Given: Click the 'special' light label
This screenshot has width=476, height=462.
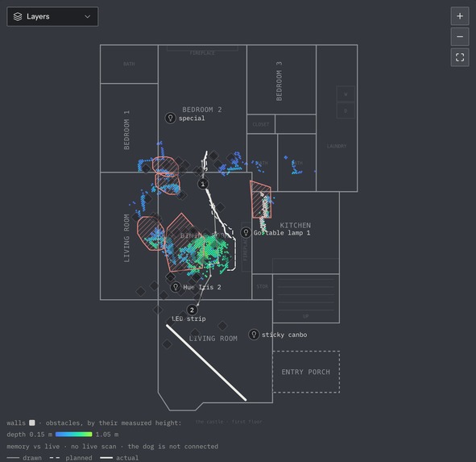Looking at the screenshot, I should (x=192, y=119).
